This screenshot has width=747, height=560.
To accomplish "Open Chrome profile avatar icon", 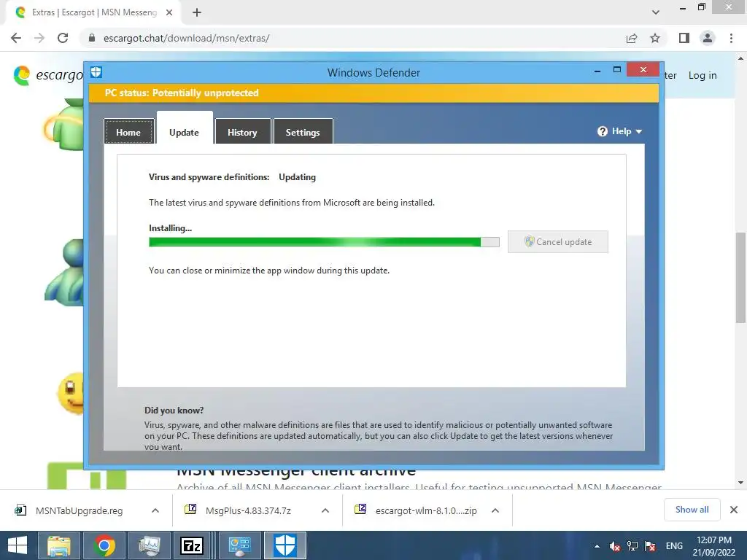I will [x=708, y=38].
